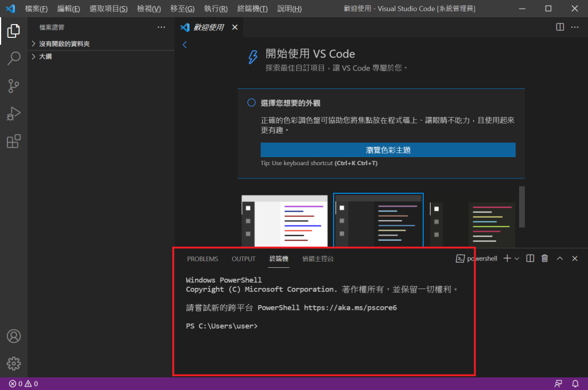Open the 檢視(V) menu

149,9
